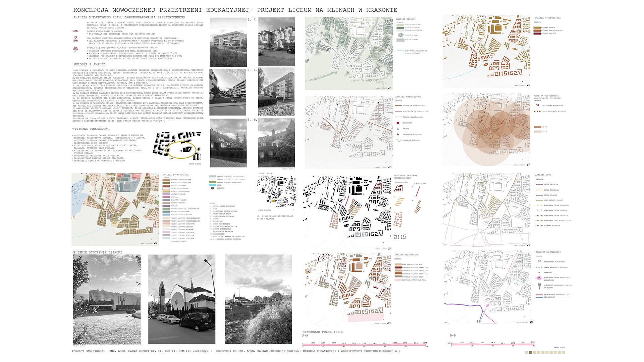This screenshot has width=644, height=362.
Task: Click the Budynki niskie color swatch in height legend
Action: tap(537, 28)
